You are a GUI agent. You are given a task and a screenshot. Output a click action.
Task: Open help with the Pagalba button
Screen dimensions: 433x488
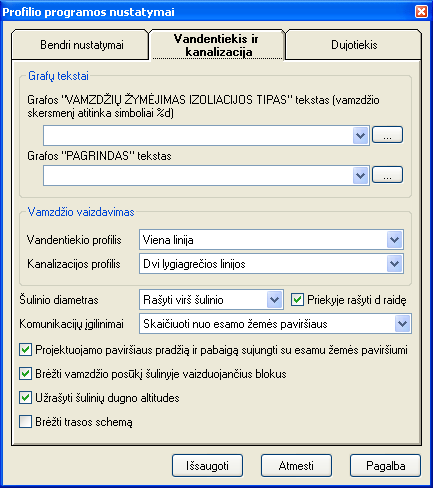pyautogui.click(x=385, y=466)
